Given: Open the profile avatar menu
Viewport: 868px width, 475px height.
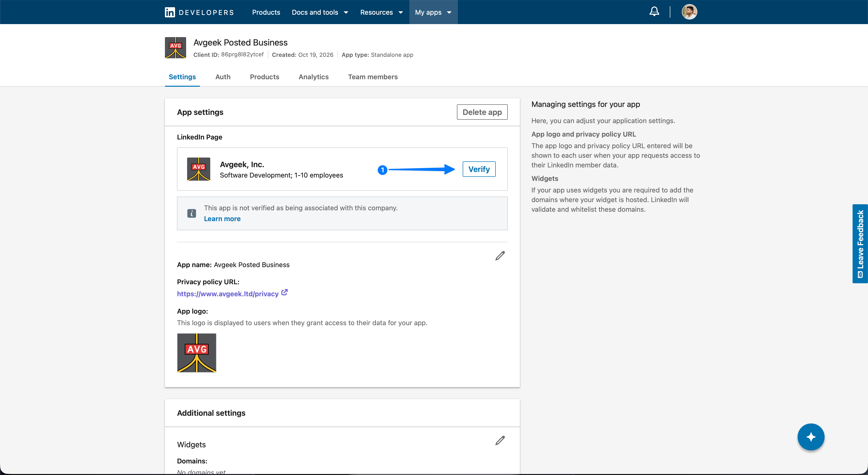Looking at the screenshot, I should click(689, 12).
